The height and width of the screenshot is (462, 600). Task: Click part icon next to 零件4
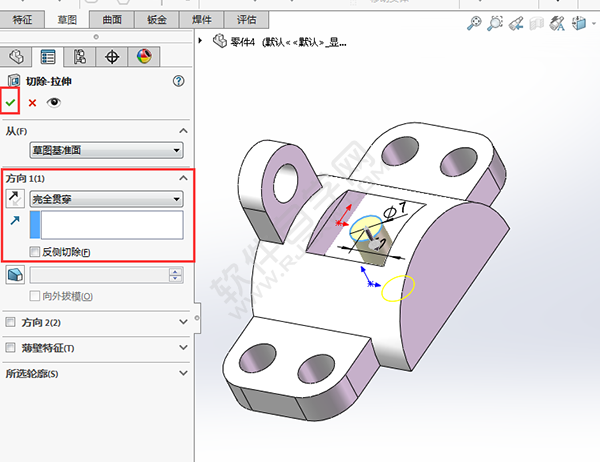click(x=220, y=41)
